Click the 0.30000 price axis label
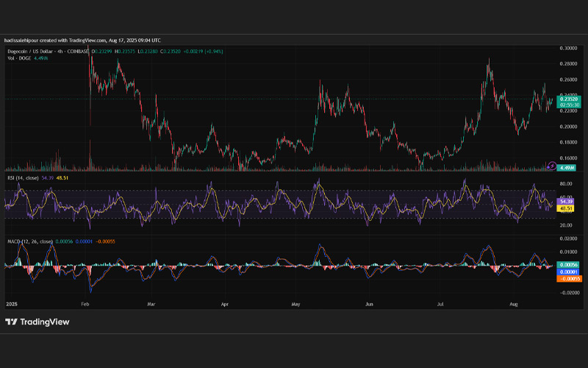This screenshot has width=588, height=368. pyautogui.click(x=568, y=48)
